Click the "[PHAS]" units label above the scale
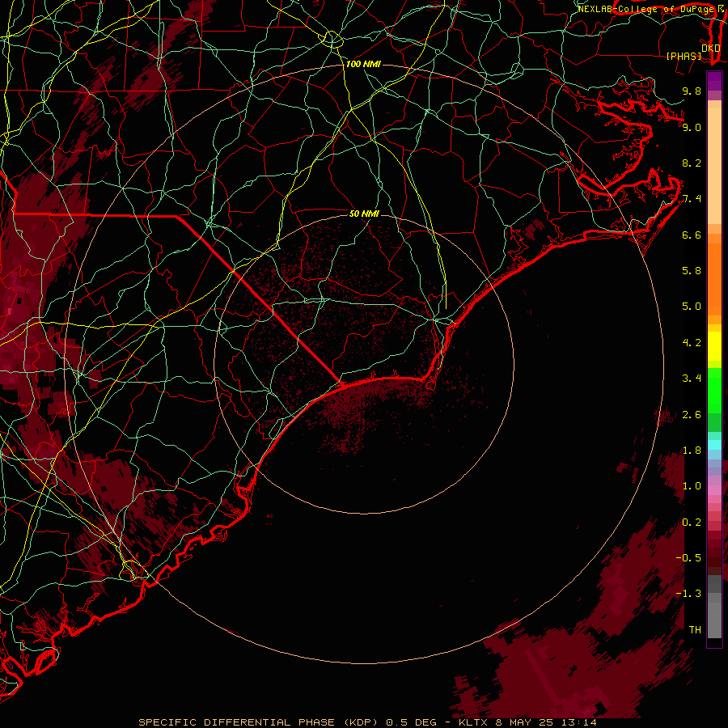Image resolution: width=728 pixels, height=728 pixels. (684, 56)
